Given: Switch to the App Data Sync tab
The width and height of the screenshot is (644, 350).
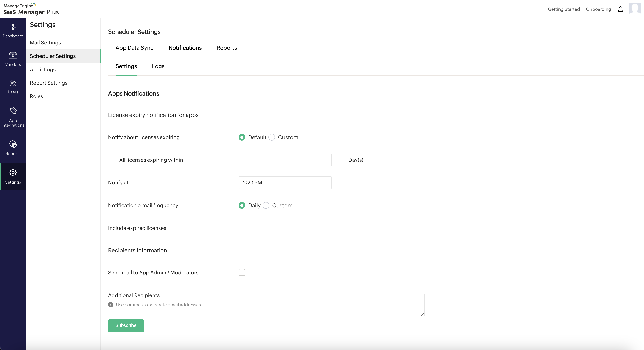Looking at the screenshot, I should pyautogui.click(x=135, y=48).
